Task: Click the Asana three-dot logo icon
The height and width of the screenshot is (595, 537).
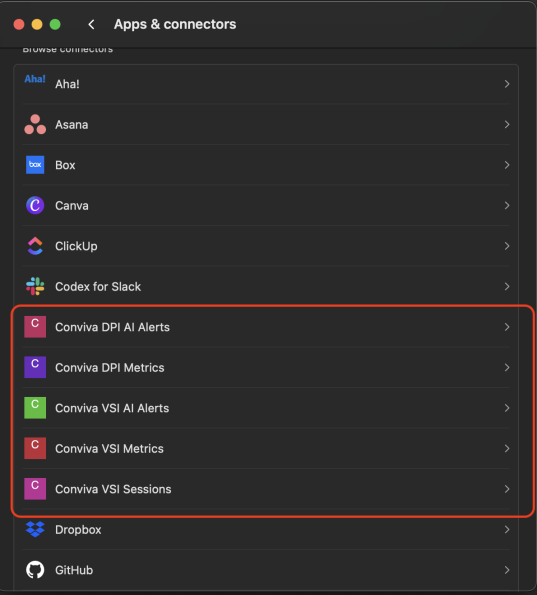Action: [35, 124]
